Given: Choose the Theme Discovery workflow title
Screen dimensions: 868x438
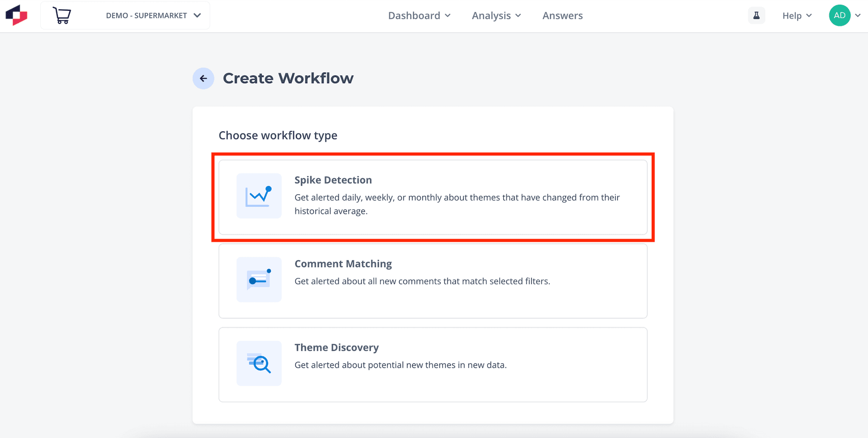Looking at the screenshot, I should (x=336, y=347).
